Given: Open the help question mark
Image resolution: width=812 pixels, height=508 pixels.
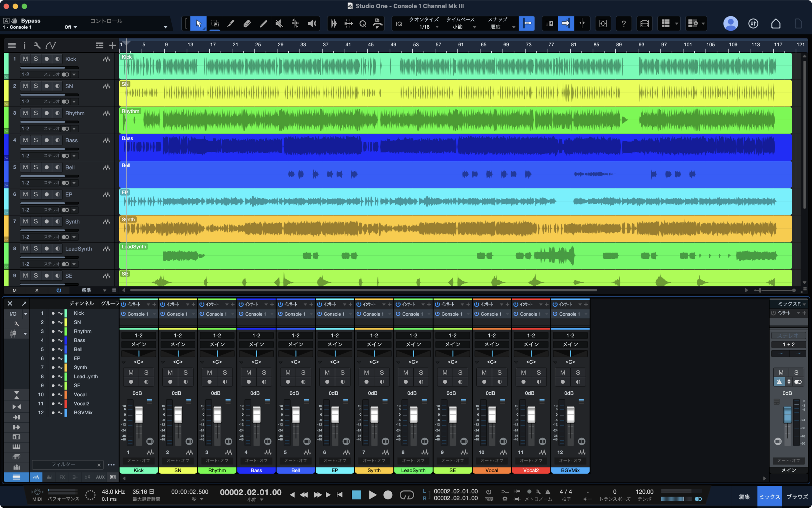Looking at the screenshot, I should click(623, 23).
